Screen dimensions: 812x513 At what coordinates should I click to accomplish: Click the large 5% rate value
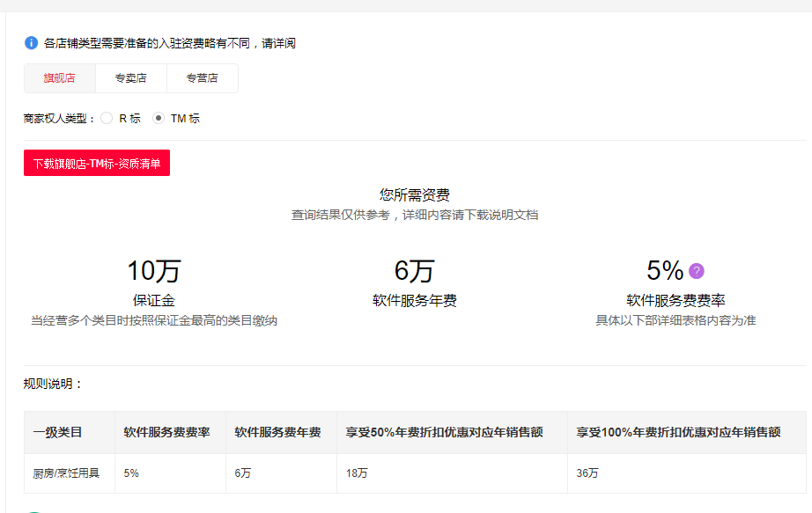coord(665,271)
